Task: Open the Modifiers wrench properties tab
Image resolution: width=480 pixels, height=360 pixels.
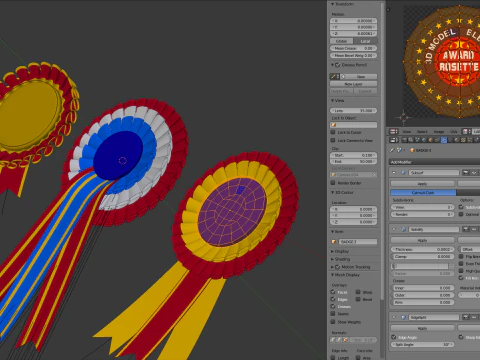Action: (444, 140)
